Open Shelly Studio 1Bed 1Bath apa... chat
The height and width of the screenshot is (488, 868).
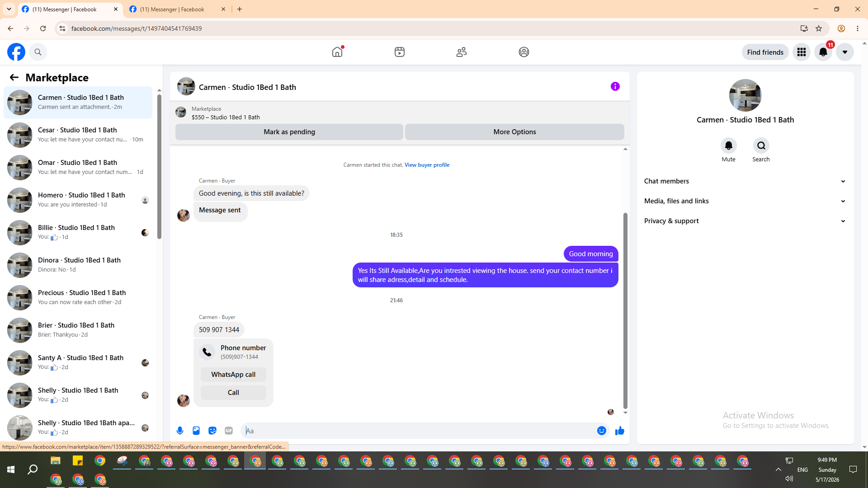(78, 427)
